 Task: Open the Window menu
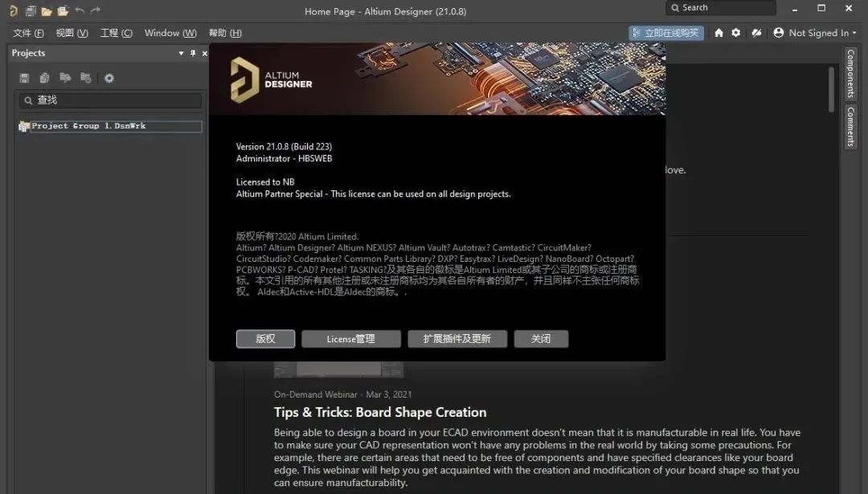coord(170,33)
